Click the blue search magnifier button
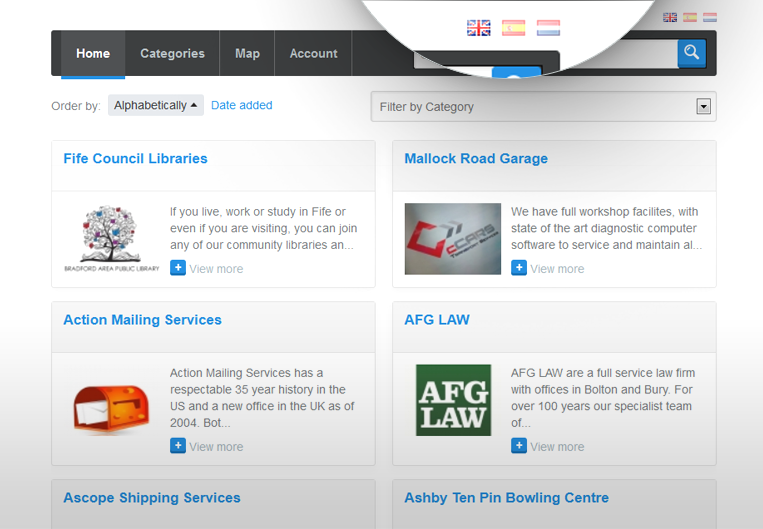This screenshot has width=763, height=529. 691,53
